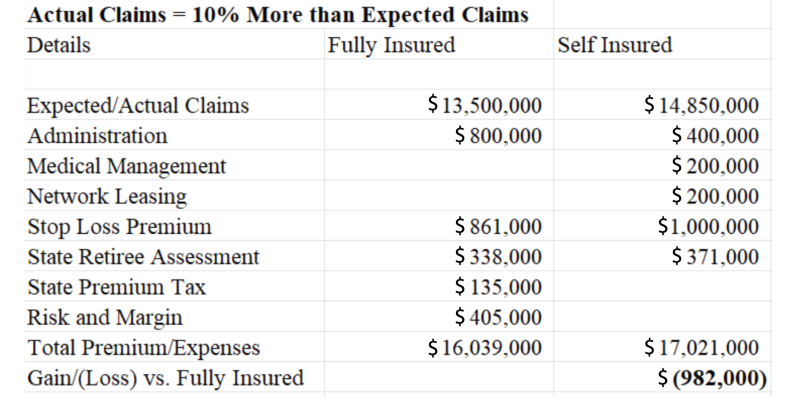Screen dimensions: 800x400
Task: Select the $800,000 administration cell
Action: [x=497, y=136]
